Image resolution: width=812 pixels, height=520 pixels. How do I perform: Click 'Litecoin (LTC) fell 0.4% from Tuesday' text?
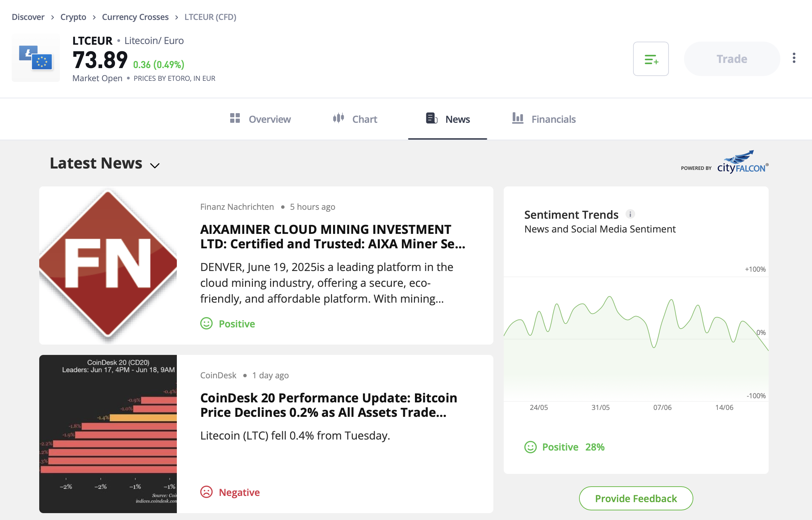coord(295,435)
